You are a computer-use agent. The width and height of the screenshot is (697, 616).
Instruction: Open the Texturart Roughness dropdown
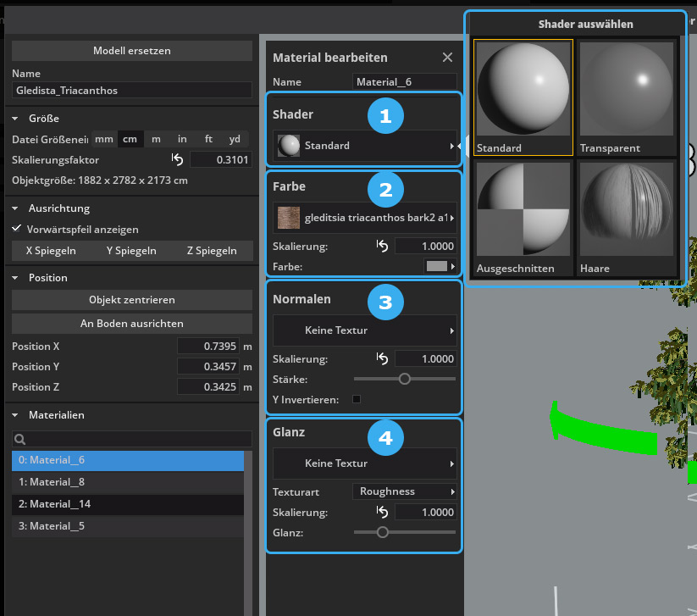[403, 491]
